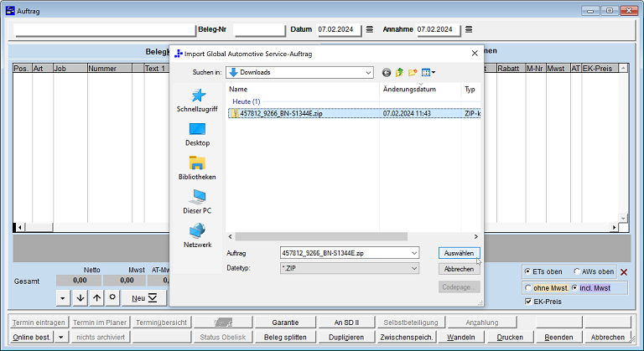The image size is (644, 351).
Task: Click the Nummer column header
Action: [x=110, y=69]
